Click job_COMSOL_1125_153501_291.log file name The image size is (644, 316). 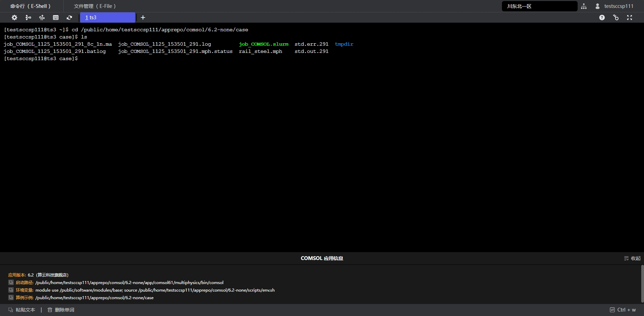coord(164,44)
